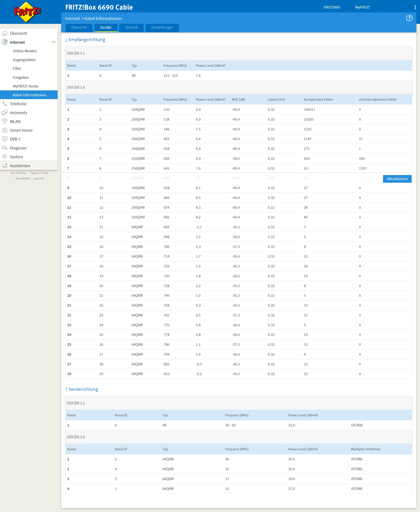Open the Assistenten section
This screenshot has height=512, width=420.
pyautogui.click(x=20, y=166)
